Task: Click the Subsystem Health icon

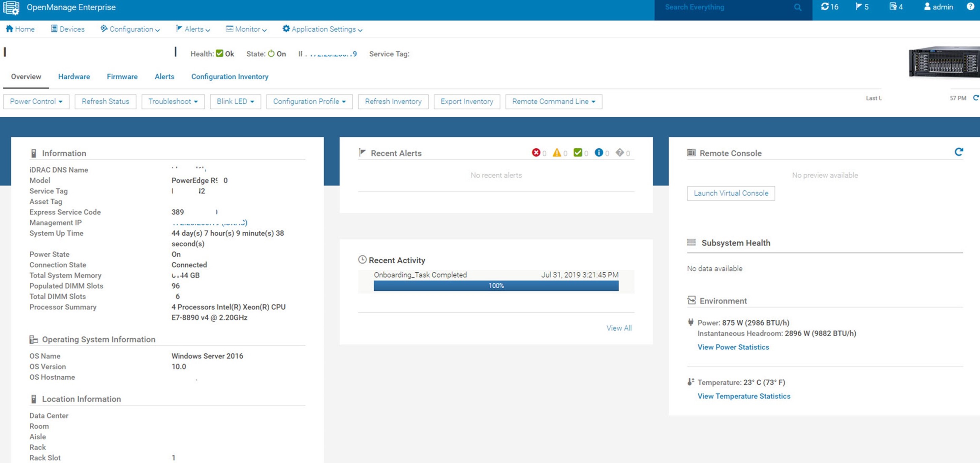Action: [691, 242]
